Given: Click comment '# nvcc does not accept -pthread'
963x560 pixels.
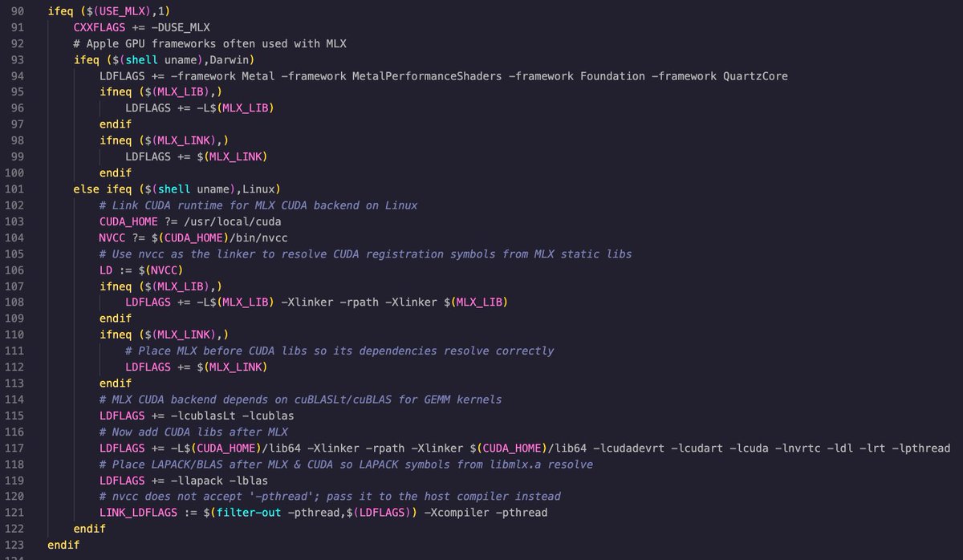Looking at the screenshot, I should 330,496.
